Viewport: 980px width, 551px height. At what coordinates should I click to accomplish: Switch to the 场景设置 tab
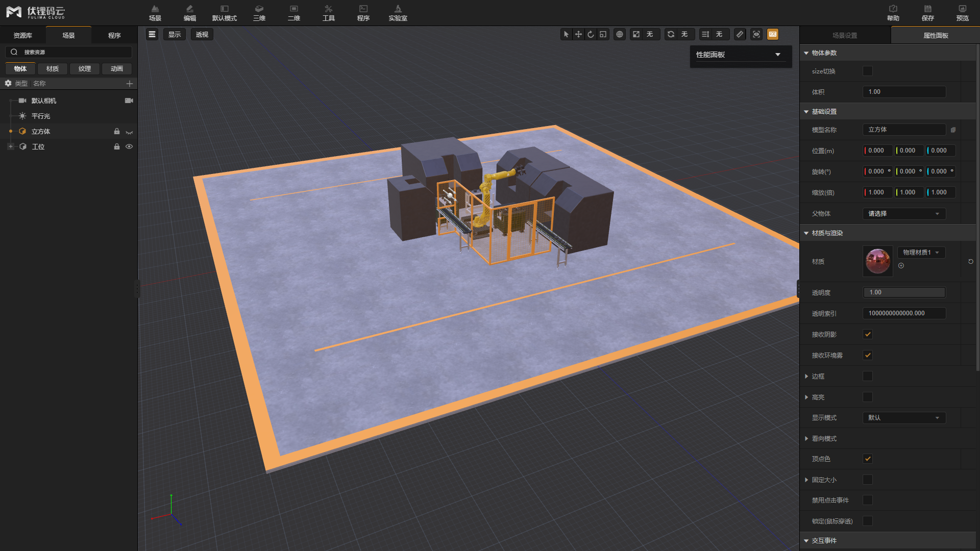tap(845, 35)
